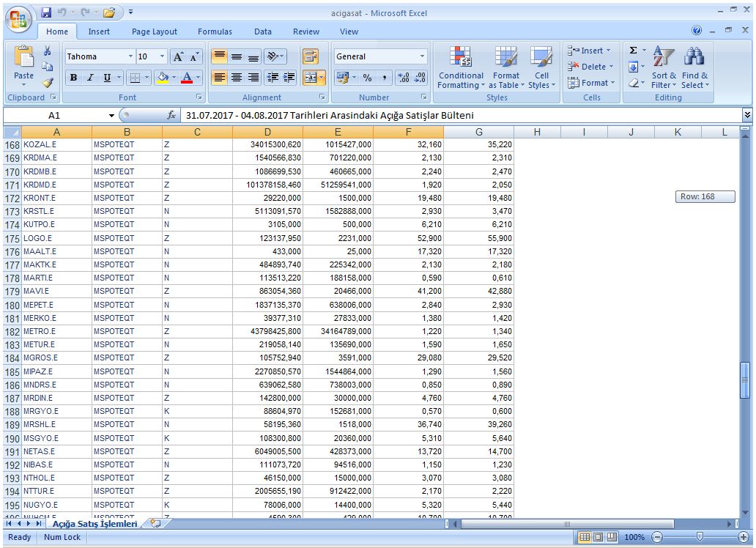Open Find & Select binoculars

pyautogui.click(x=694, y=67)
